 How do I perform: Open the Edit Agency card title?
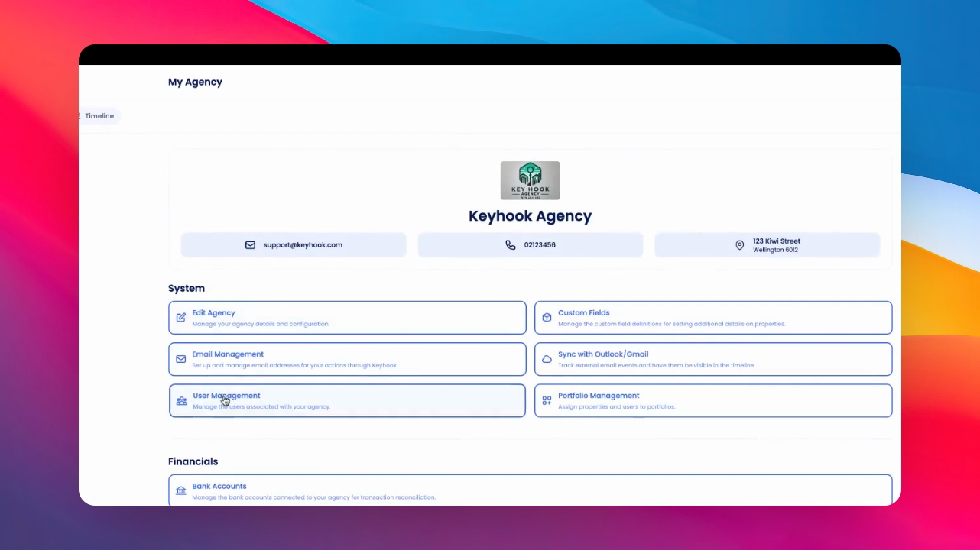213,313
